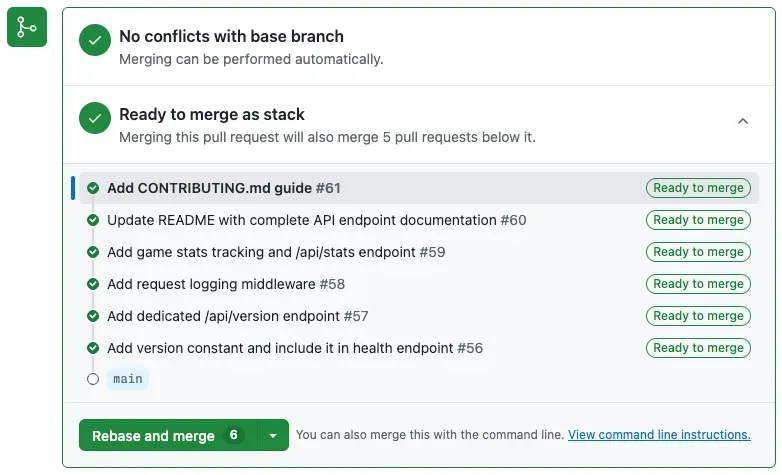
Task: Click the green git merge icon
Action: pyautogui.click(x=27, y=27)
